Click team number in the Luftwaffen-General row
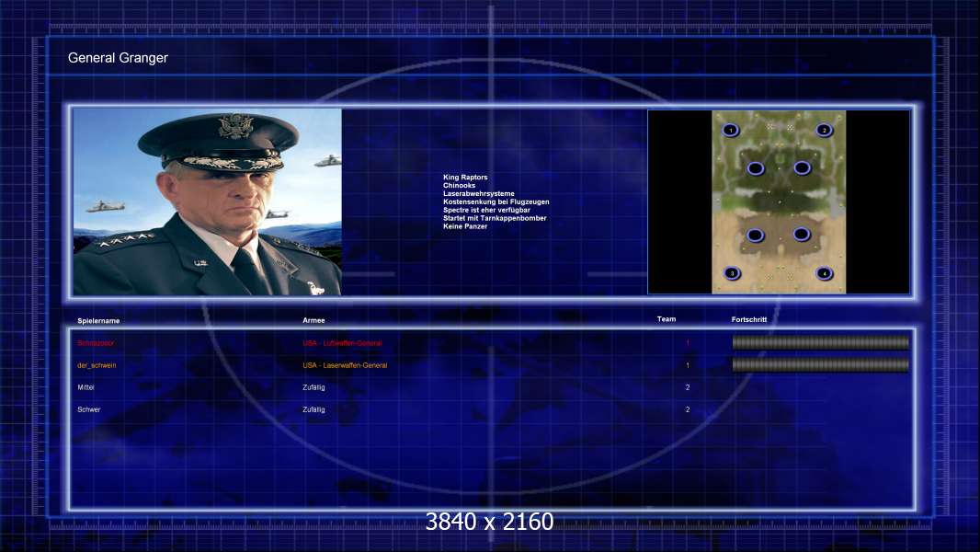The height and width of the screenshot is (552, 980). (x=688, y=343)
